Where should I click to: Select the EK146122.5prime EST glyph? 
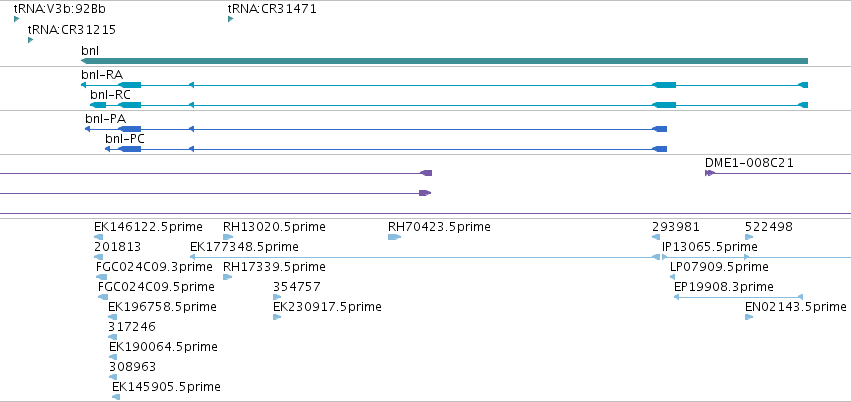pyautogui.click(x=98, y=237)
